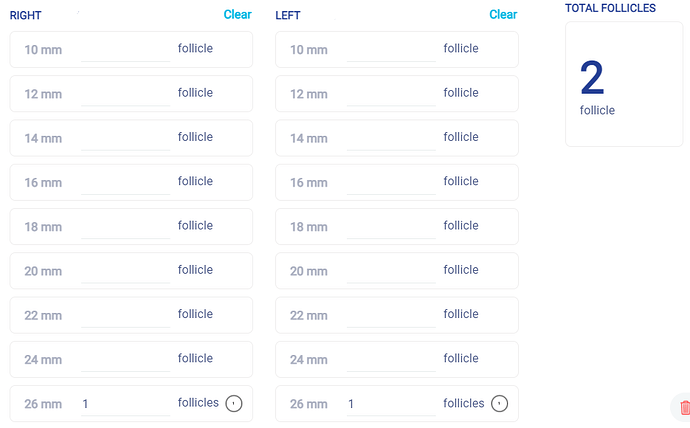Click the circle icon in right 26 mm row

click(234, 404)
